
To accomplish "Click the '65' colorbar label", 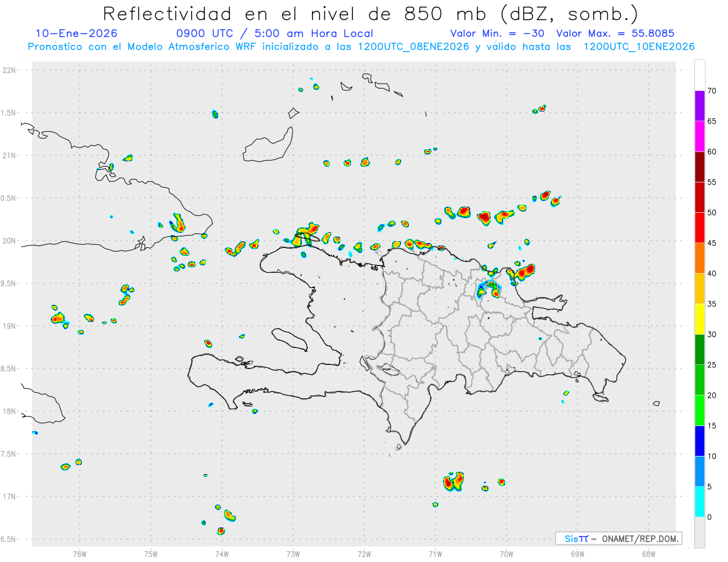I will click(x=712, y=121).
